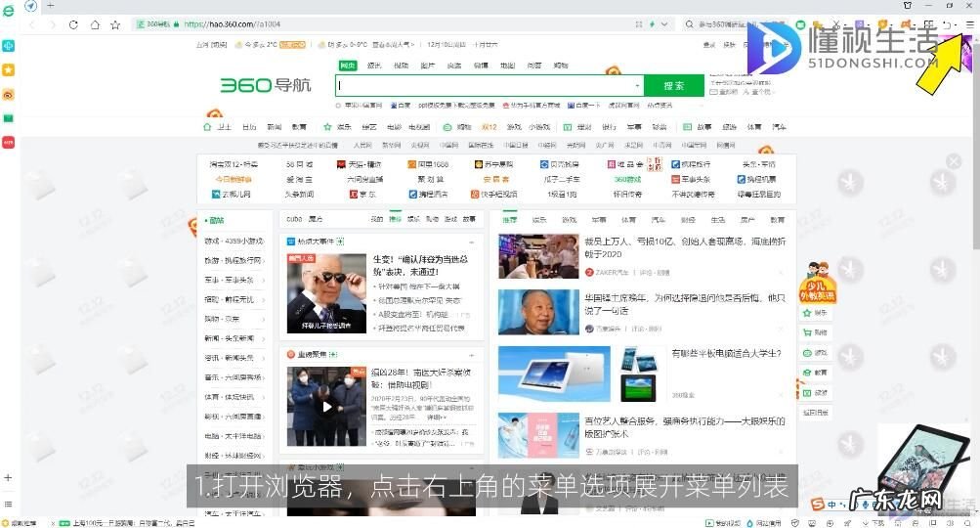Close the floating ad with X button
This screenshot has width=980, height=528.
[953, 161]
